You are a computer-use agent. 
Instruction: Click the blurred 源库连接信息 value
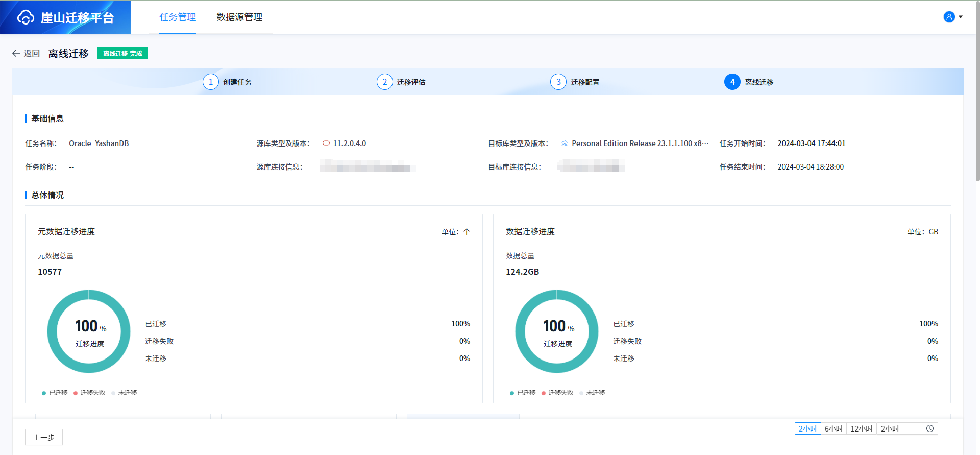coord(367,166)
